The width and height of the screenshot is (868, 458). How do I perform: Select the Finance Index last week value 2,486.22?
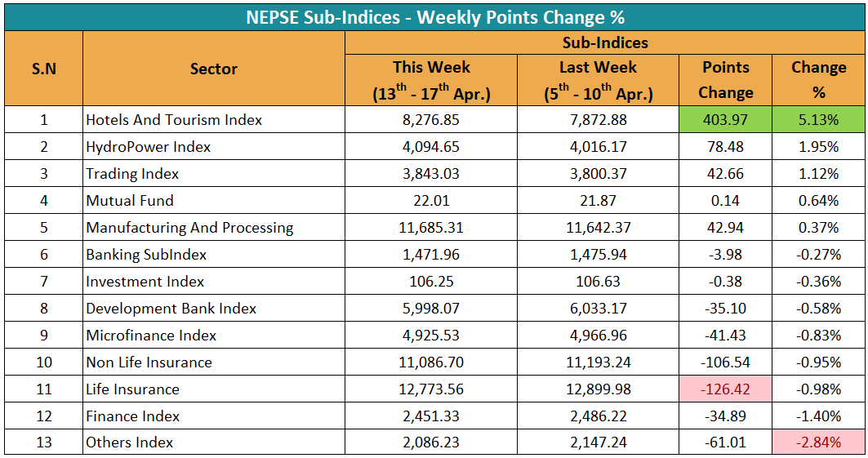coord(598,416)
